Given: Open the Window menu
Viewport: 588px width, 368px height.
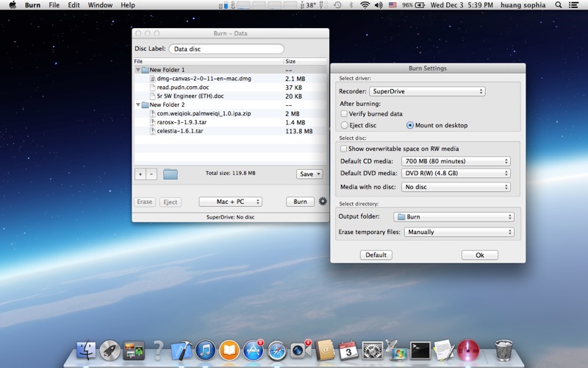Looking at the screenshot, I should coord(100,5).
